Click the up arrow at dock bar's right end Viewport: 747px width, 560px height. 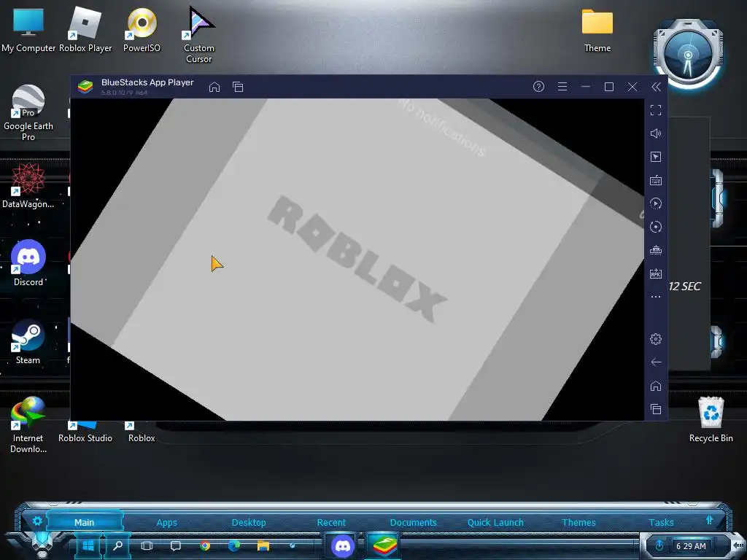[x=709, y=520]
